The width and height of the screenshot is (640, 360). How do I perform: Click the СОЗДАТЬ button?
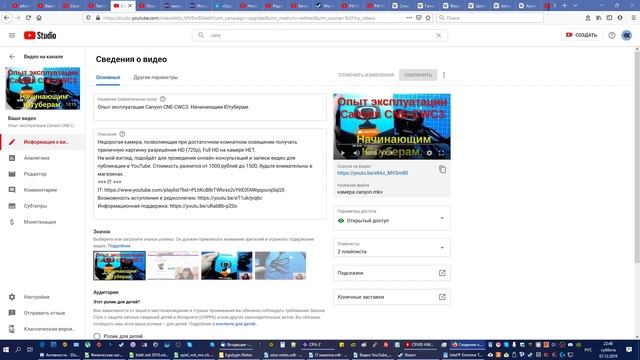[581, 35]
